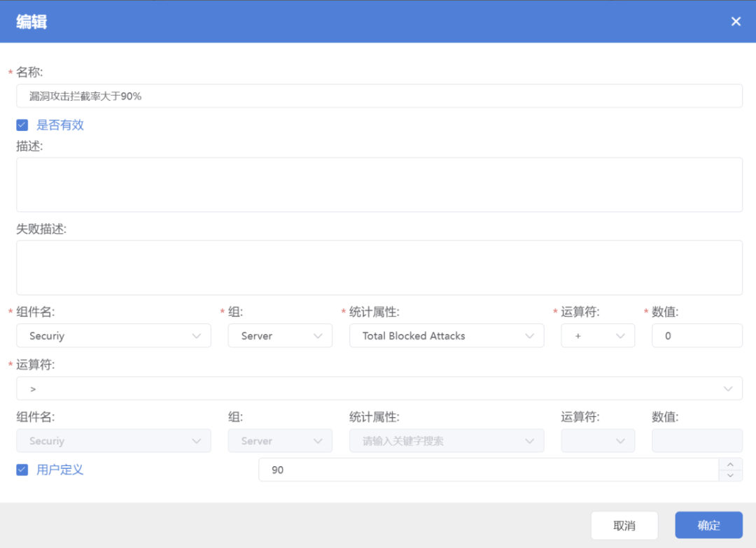756x548 pixels.
Task: Open the first 组 Server dropdown
Action: click(x=280, y=335)
